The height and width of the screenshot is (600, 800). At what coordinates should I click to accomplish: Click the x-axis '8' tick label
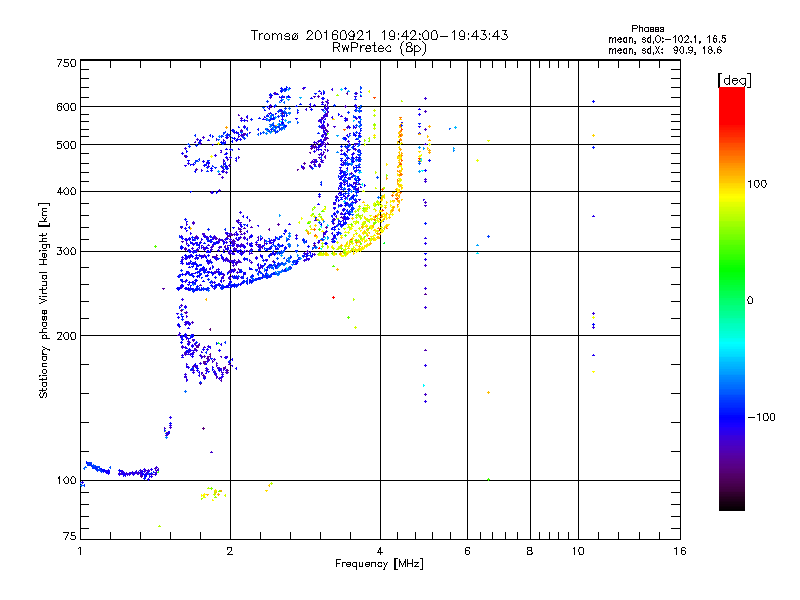pyautogui.click(x=530, y=551)
